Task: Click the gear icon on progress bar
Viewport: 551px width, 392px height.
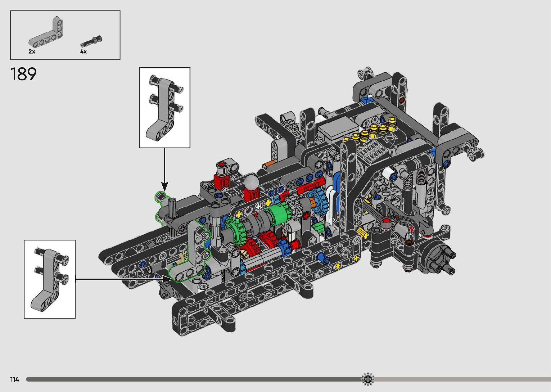Action: 367,379
